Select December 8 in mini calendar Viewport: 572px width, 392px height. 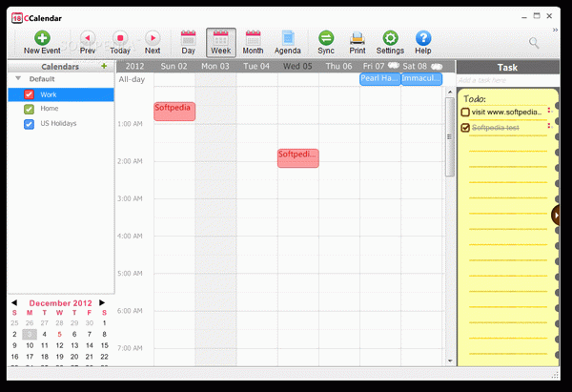(x=104, y=335)
